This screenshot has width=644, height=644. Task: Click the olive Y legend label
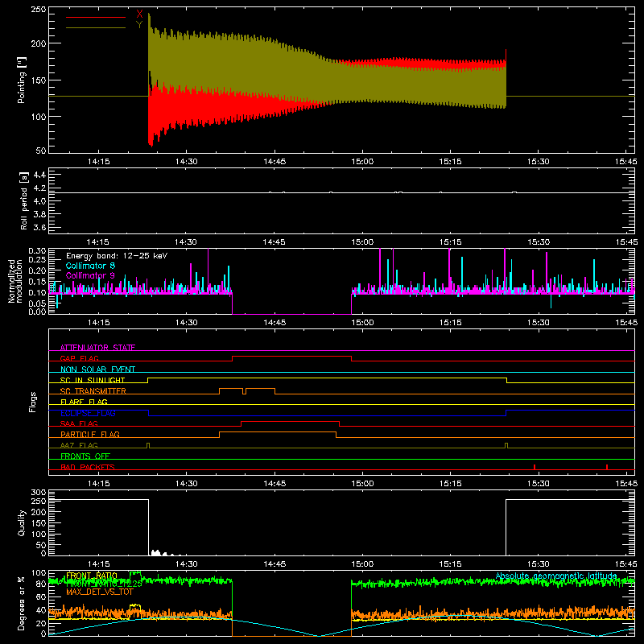[x=139, y=25]
